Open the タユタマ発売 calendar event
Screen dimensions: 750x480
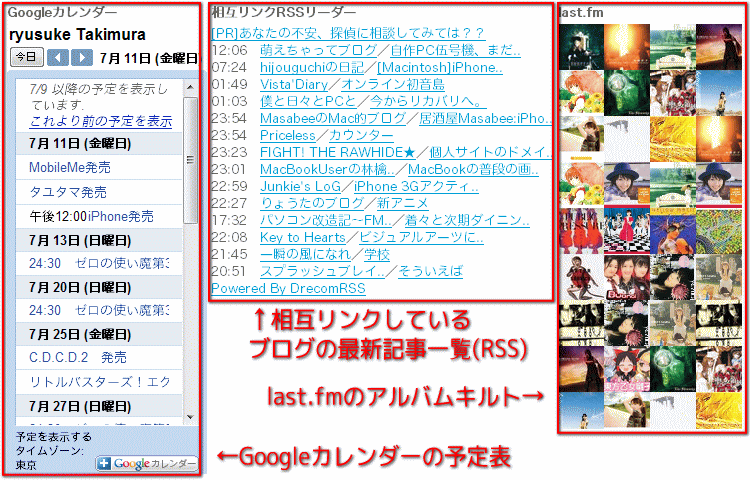tap(68, 192)
